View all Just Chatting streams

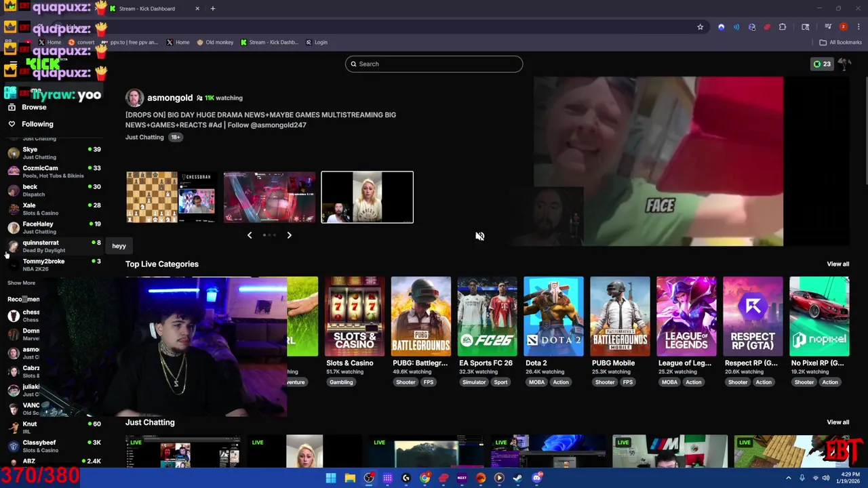point(837,422)
